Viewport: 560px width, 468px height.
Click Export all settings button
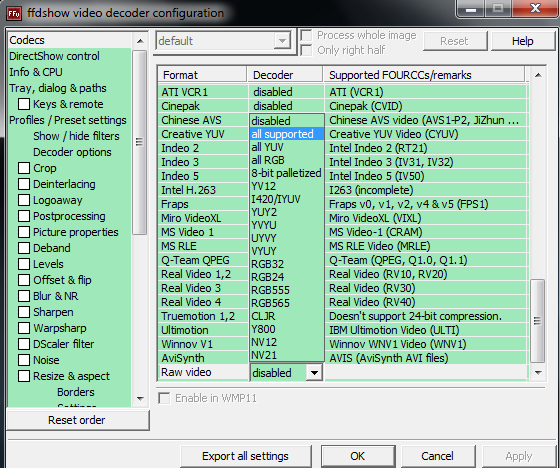pos(245,456)
